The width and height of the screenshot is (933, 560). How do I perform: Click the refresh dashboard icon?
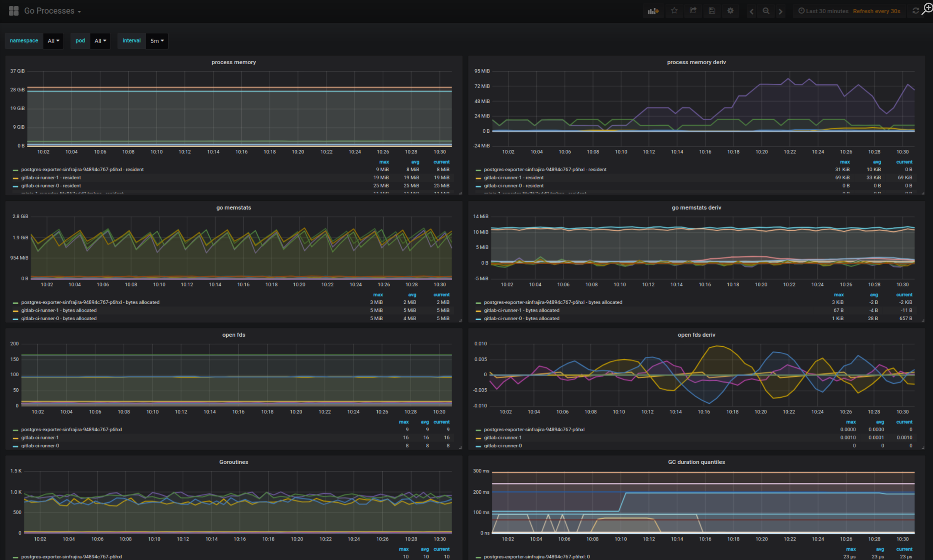(916, 11)
